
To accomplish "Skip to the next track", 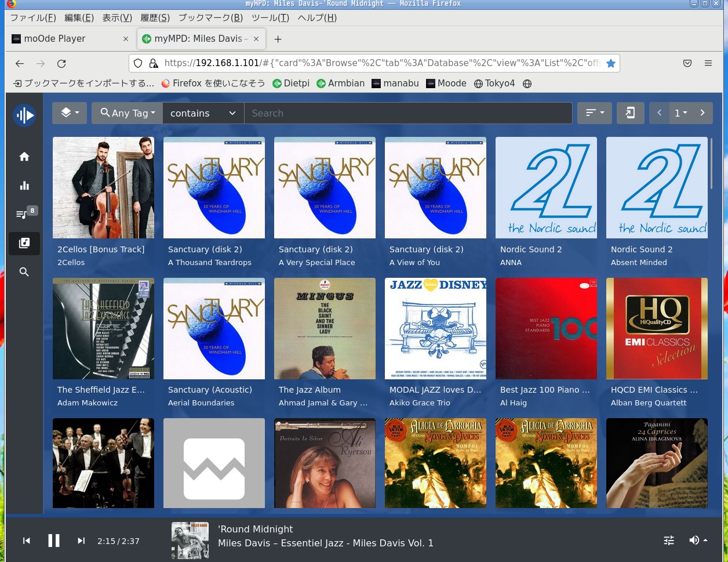I will click(x=81, y=541).
